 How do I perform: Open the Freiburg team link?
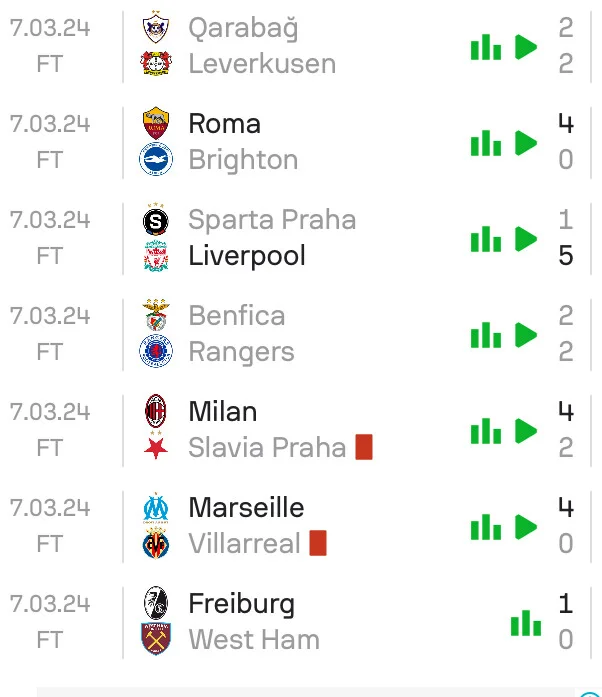[x=241, y=604]
